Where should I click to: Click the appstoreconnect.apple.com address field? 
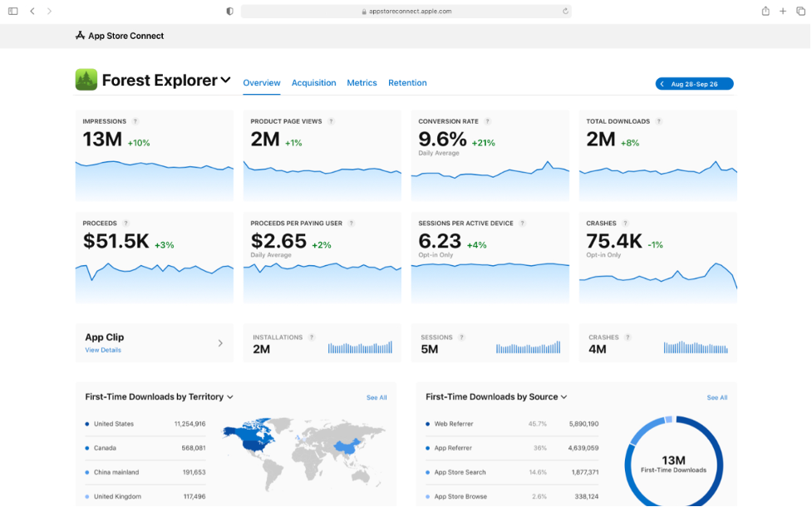tap(406, 12)
